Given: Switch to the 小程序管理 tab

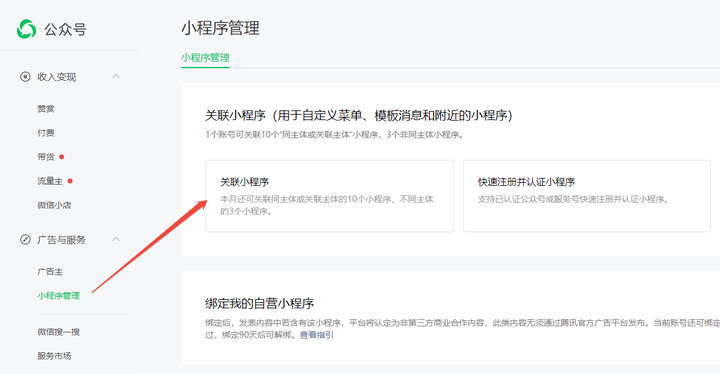Looking at the screenshot, I should click(205, 58).
